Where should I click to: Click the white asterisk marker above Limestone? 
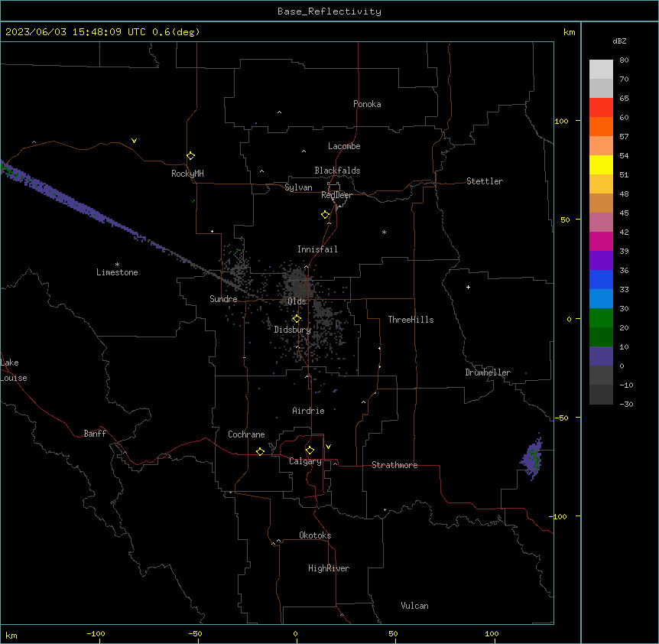[x=117, y=265]
